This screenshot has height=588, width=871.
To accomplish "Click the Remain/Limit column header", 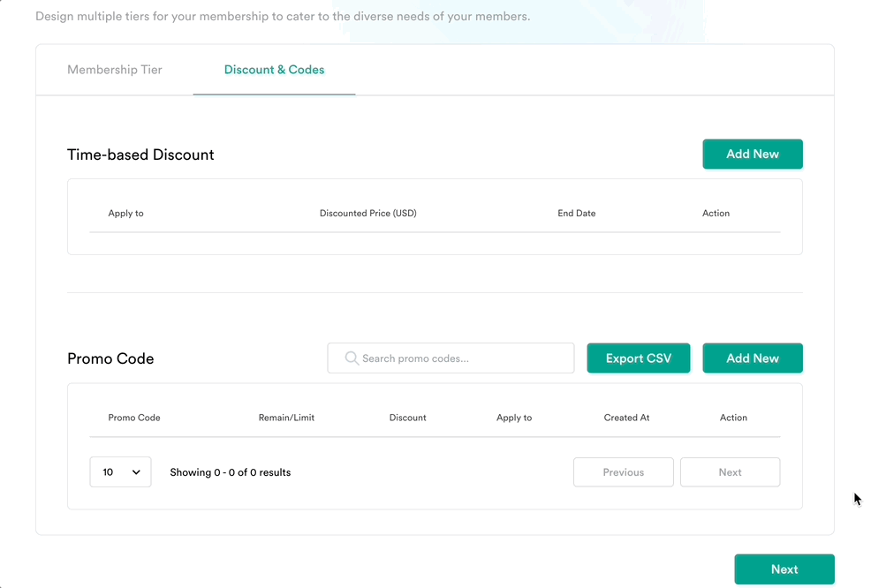I will (x=286, y=418).
